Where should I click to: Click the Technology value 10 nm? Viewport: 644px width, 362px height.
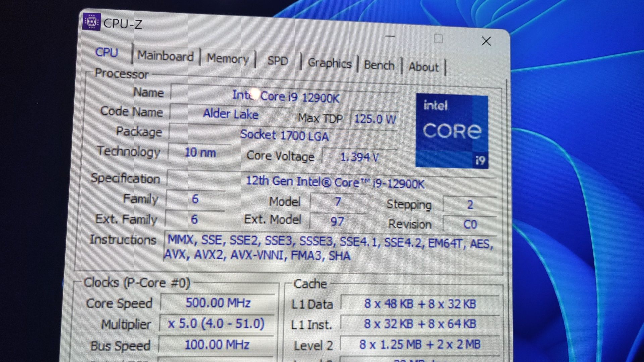[x=200, y=153]
